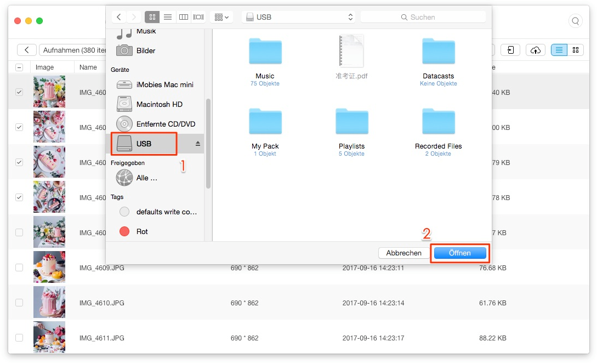Image resolution: width=597 pixels, height=364 pixels.
Task: Select column view in the dialog toolbar
Action: click(x=183, y=16)
